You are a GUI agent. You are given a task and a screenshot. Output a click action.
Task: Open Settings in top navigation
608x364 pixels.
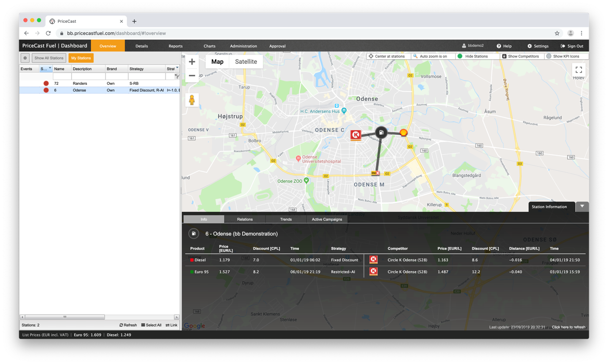pyautogui.click(x=538, y=46)
